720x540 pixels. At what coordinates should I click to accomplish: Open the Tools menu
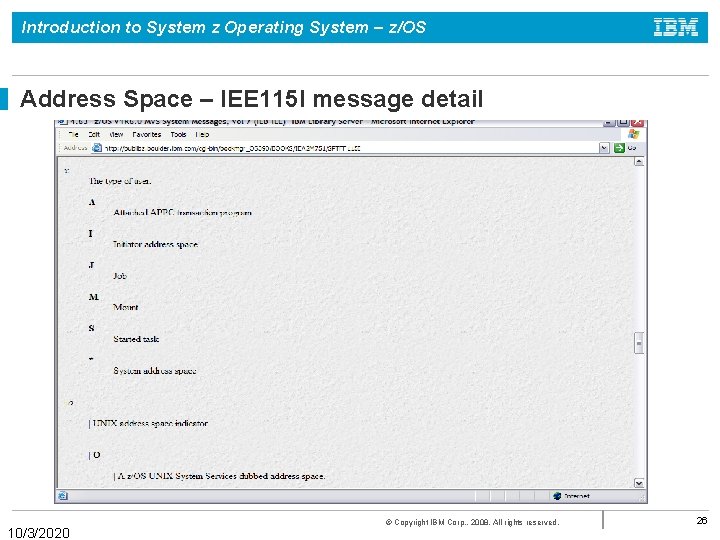click(178, 135)
